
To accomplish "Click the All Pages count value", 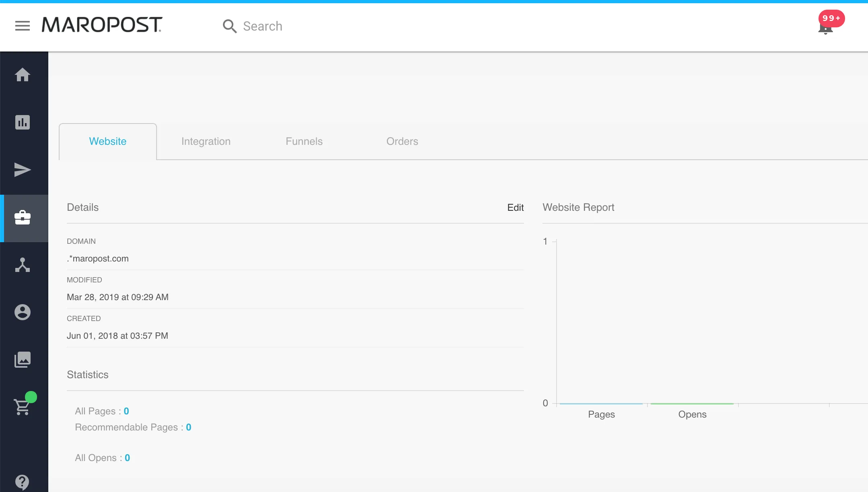I will point(126,411).
